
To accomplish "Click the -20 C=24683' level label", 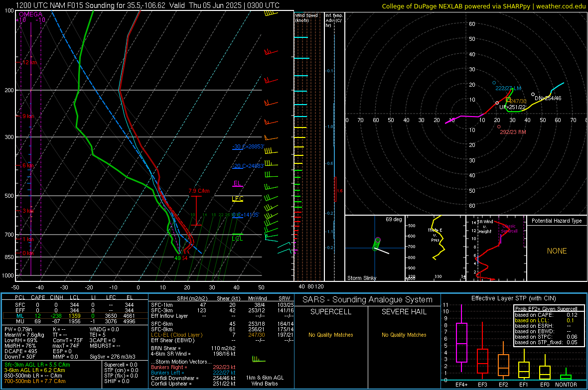I will [x=248, y=166].
